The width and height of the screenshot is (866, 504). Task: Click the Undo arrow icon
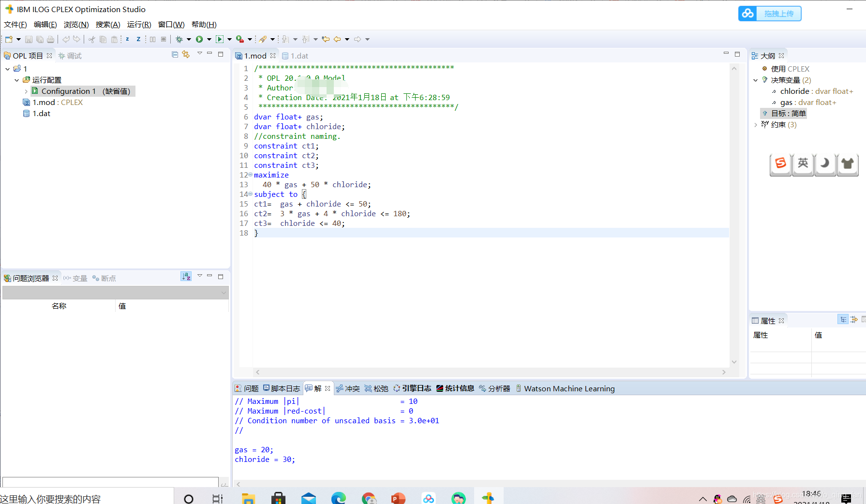pos(66,39)
